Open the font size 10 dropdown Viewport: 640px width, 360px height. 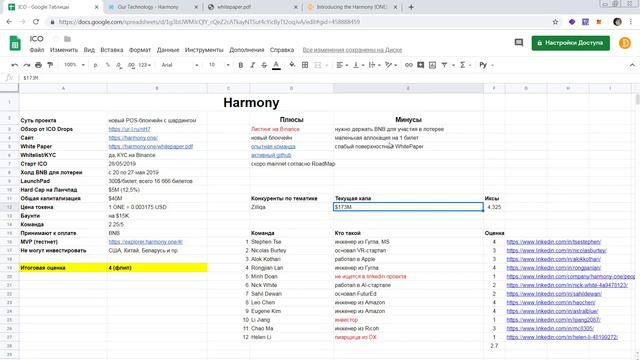tap(219, 65)
